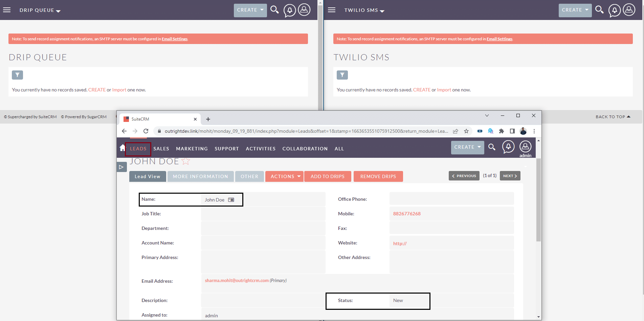
Task: Close the SuiteCRM browser tab
Action: tap(195, 119)
